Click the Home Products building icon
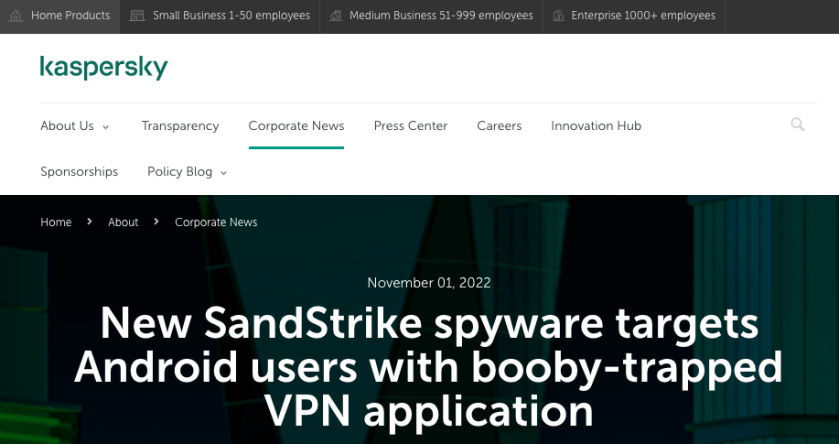The width and height of the screenshot is (839, 444). (x=16, y=16)
